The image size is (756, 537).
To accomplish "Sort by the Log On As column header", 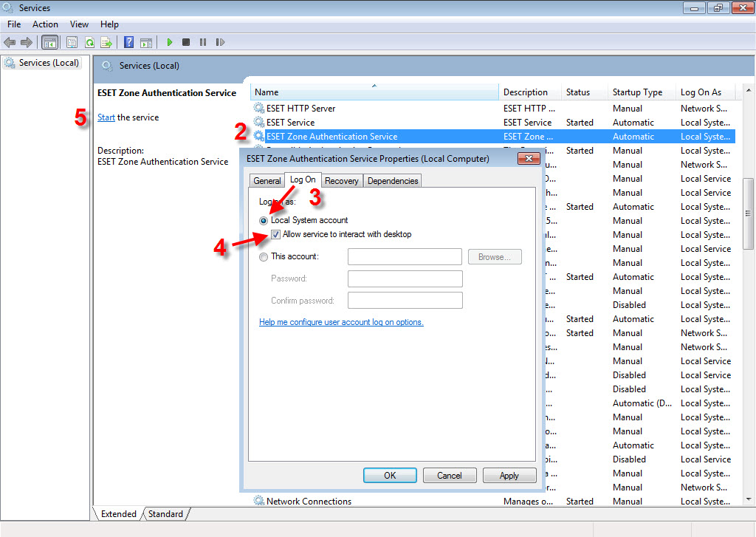I will click(x=706, y=92).
